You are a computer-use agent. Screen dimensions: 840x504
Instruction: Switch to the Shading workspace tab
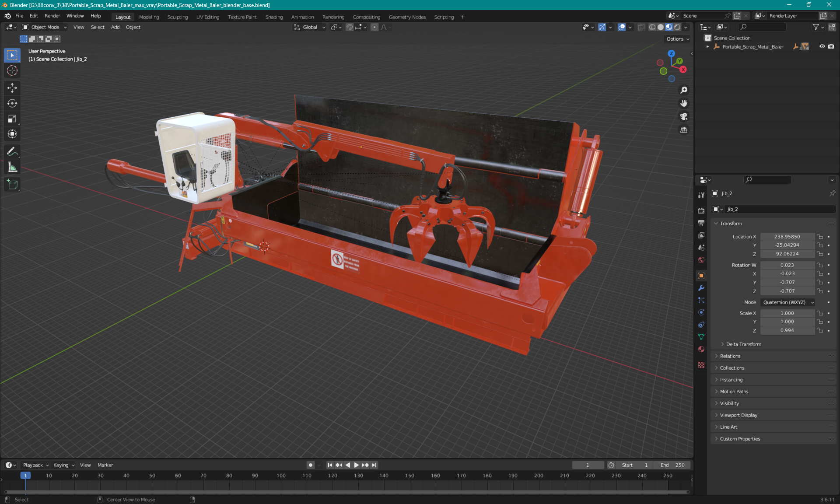(x=274, y=17)
